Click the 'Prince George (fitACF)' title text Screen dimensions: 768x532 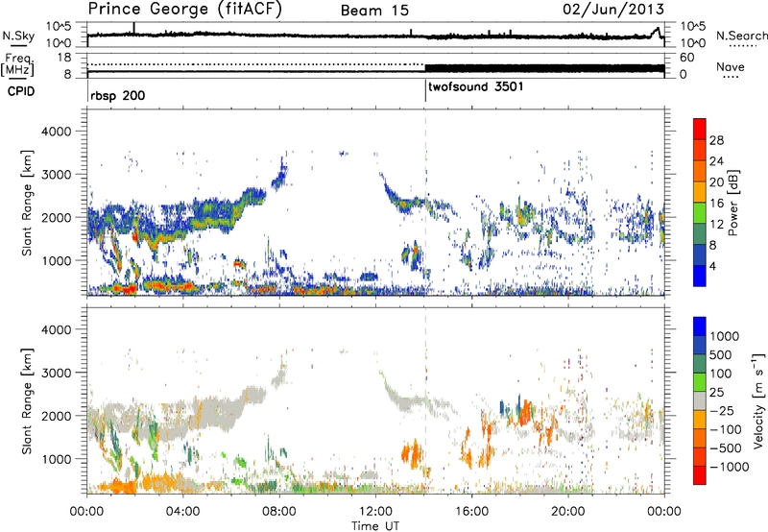(x=184, y=10)
